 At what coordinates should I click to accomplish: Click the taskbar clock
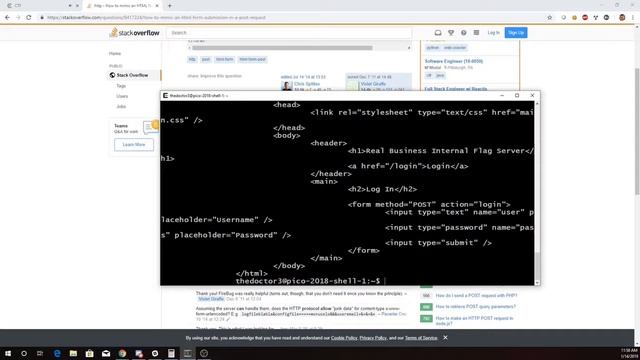[629, 353]
